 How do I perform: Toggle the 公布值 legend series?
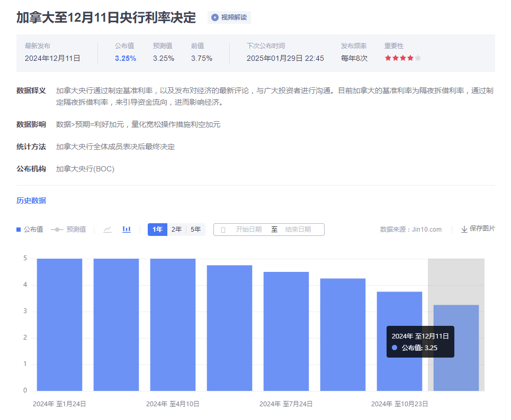pyautogui.click(x=30, y=229)
